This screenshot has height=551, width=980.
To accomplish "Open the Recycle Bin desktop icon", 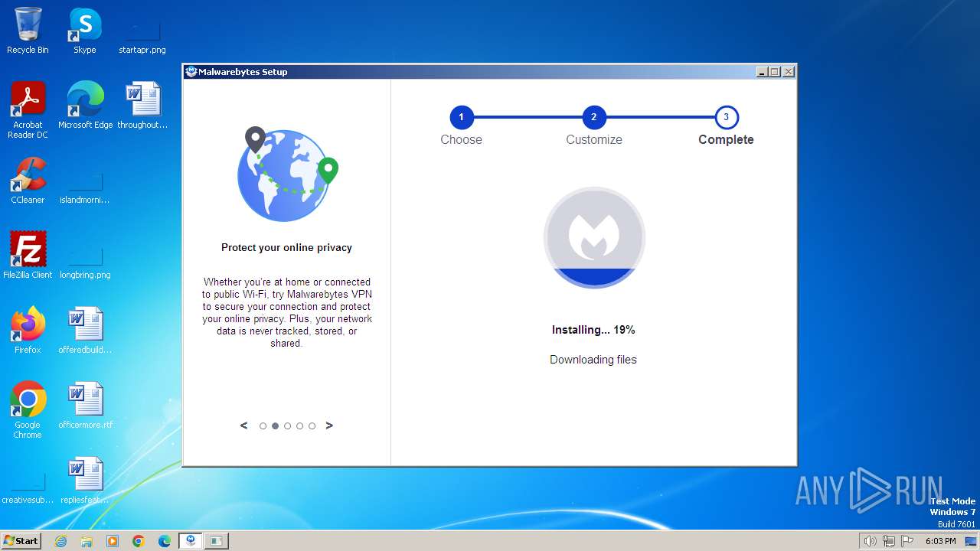I will tap(28, 31).
